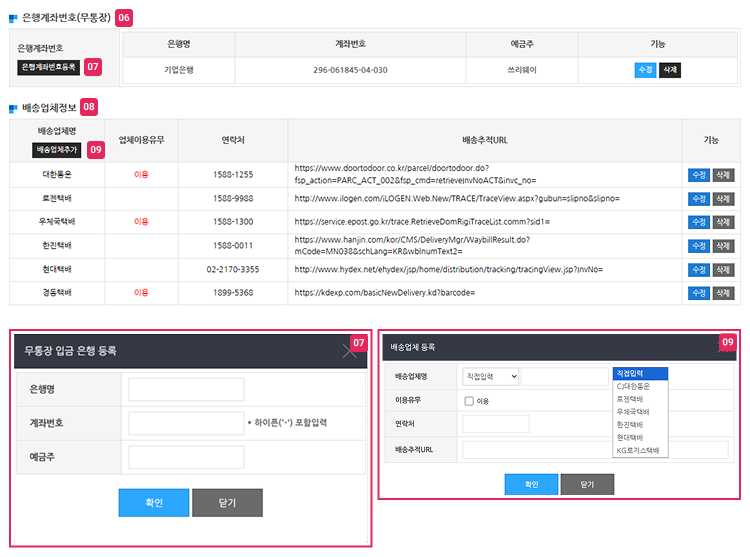750x557 pixels.
Task: Confirm courier registration with 확인
Action: pos(531,484)
